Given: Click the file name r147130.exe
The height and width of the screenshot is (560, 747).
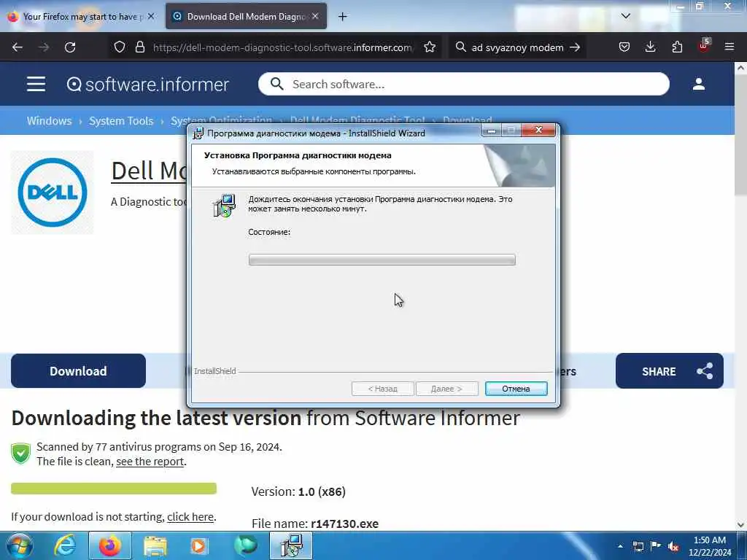Looking at the screenshot, I should point(344,524).
